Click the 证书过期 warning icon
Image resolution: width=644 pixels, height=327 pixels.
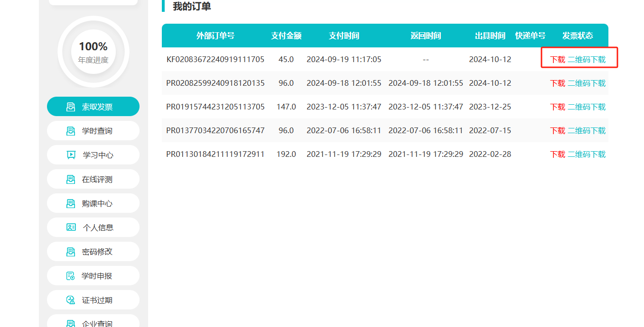pos(71,300)
